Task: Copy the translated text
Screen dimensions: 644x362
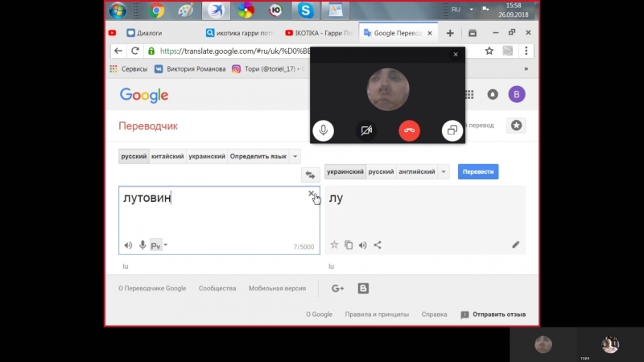Action: pos(349,245)
